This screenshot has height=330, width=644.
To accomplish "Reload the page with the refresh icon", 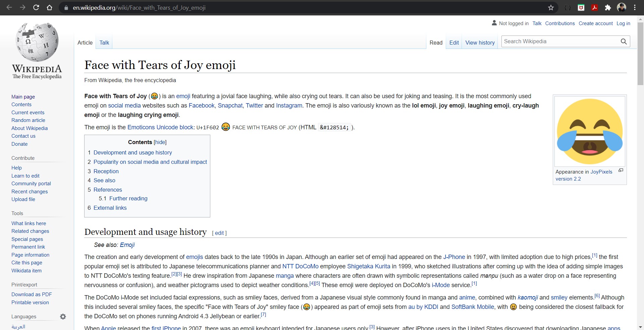I will (x=36, y=7).
